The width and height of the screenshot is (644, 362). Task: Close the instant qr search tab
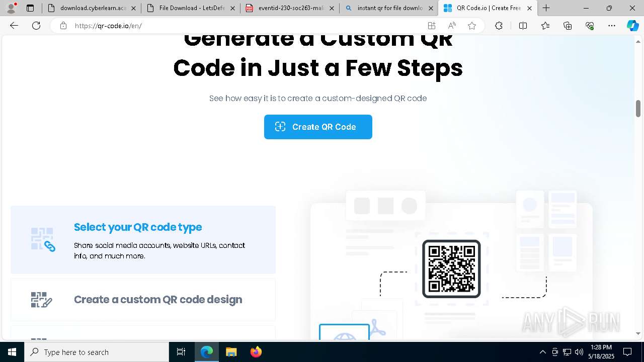point(431,8)
